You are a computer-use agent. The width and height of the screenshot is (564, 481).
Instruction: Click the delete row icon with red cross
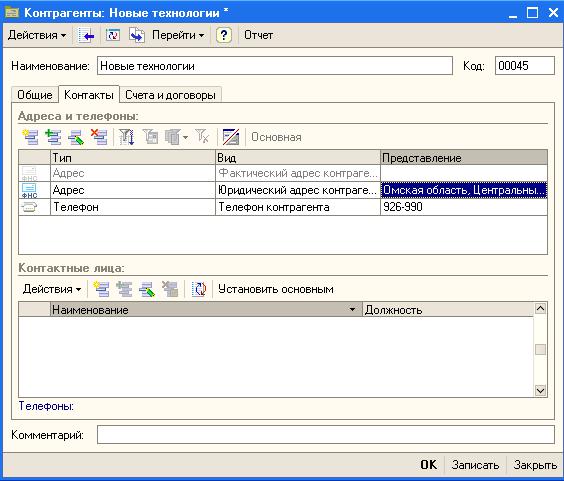click(x=99, y=137)
